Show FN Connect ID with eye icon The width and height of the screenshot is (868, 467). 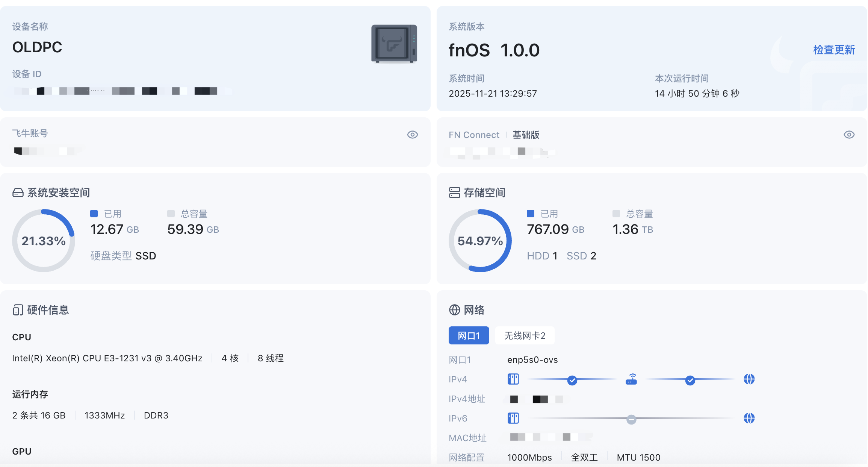(x=849, y=135)
